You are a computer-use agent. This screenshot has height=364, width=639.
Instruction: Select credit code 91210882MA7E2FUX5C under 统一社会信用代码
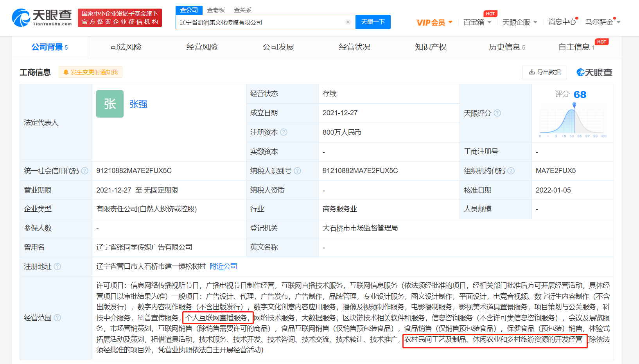[134, 171]
